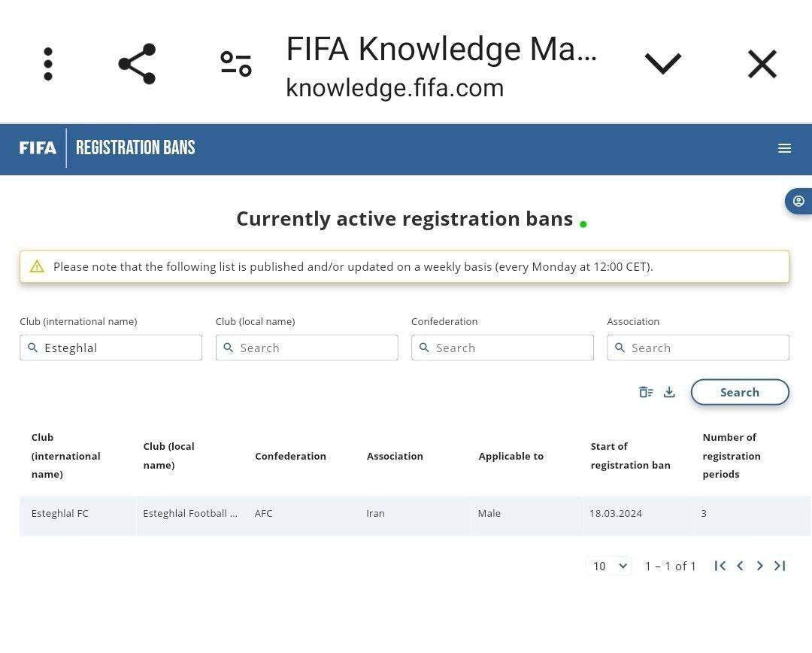
Task: Open site settings tune icon
Action: 236,64
